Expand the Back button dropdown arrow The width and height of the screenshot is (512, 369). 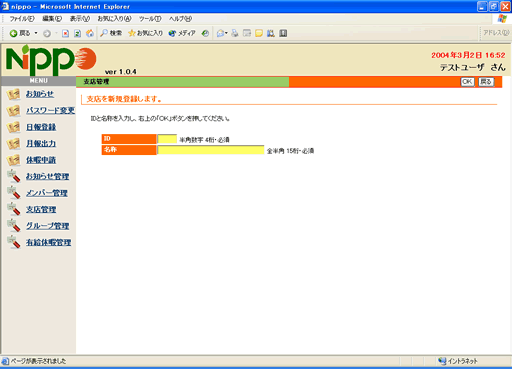click(36, 33)
